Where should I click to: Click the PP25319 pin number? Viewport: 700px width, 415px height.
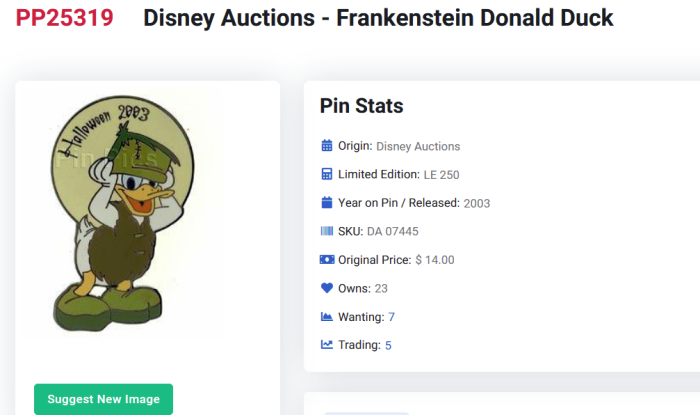(x=64, y=18)
